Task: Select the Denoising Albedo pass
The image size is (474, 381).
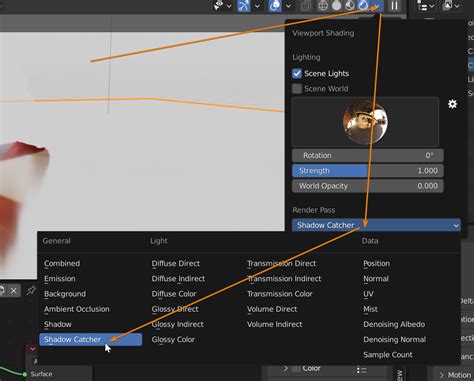Action: tap(394, 324)
